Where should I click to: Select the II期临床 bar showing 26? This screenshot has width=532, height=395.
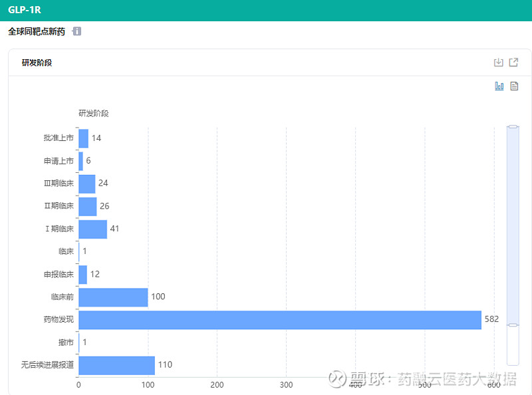pyautogui.click(x=87, y=206)
